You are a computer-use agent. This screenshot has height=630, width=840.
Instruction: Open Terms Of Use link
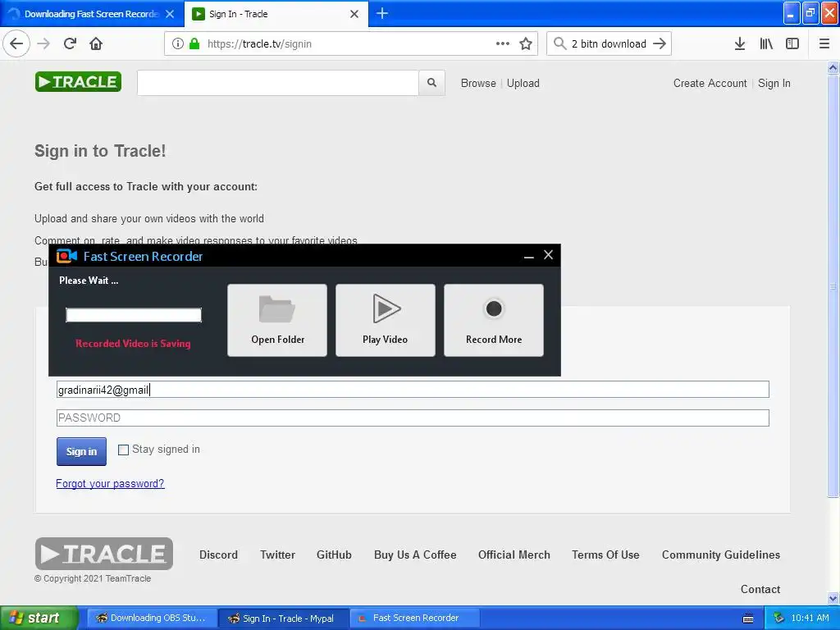coord(605,555)
